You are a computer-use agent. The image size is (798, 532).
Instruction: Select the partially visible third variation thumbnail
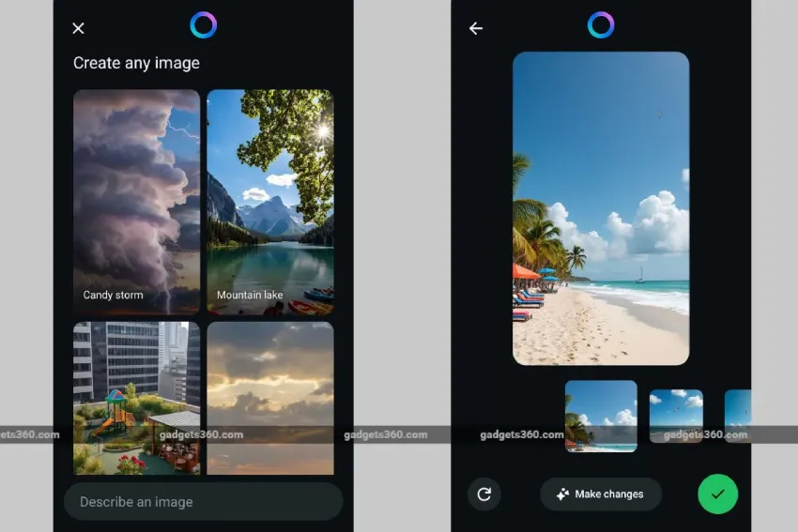coord(738,416)
